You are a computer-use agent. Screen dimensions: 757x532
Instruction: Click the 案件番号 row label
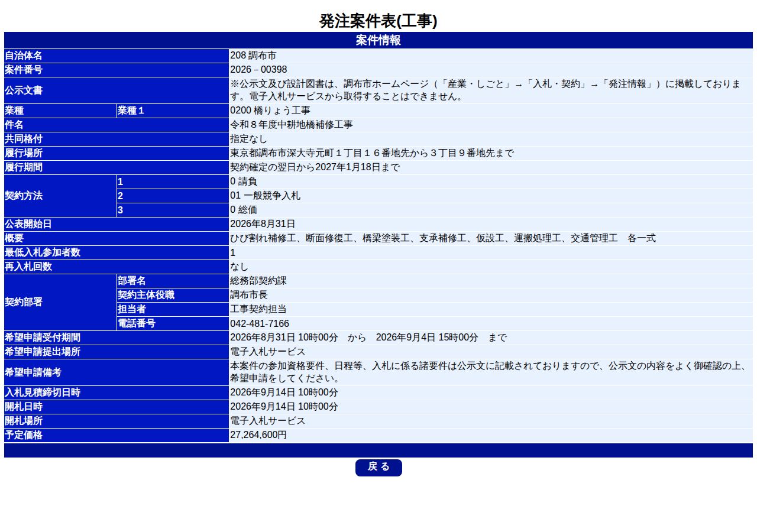point(117,70)
